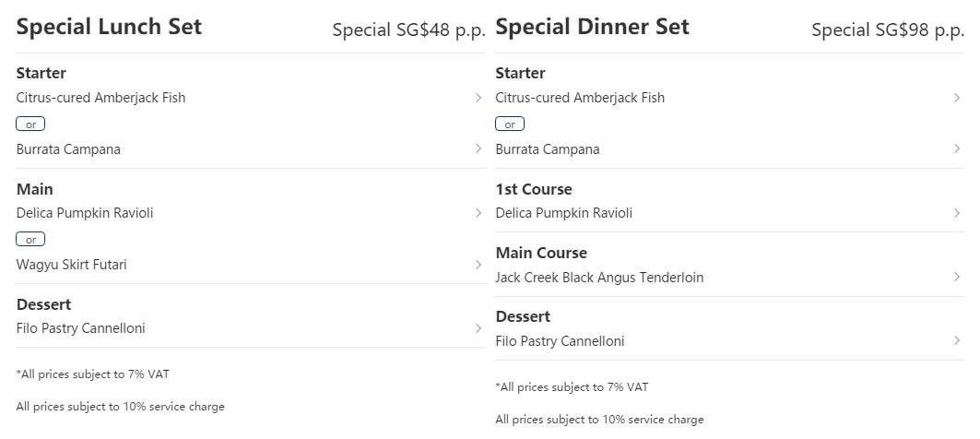Viewport: 980px width, 439px height.
Task: Open Citrus-cured Amberjack Fish text in Lunch Set
Action: 100,98
